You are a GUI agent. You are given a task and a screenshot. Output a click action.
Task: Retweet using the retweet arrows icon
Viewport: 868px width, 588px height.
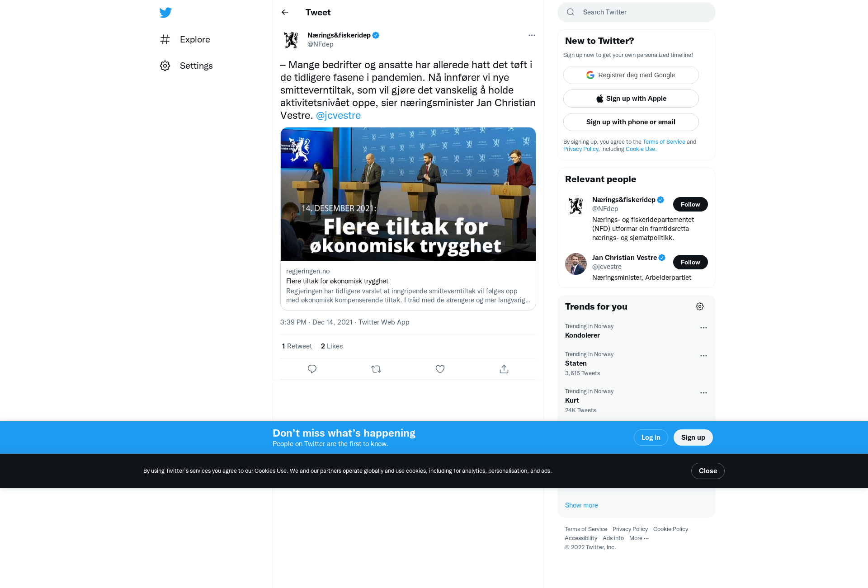(x=376, y=369)
